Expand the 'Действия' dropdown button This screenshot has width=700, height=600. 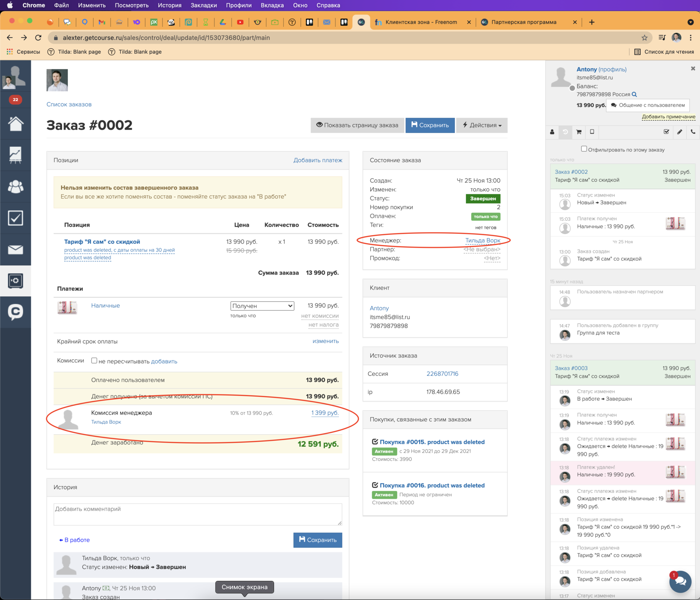(x=482, y=125)
